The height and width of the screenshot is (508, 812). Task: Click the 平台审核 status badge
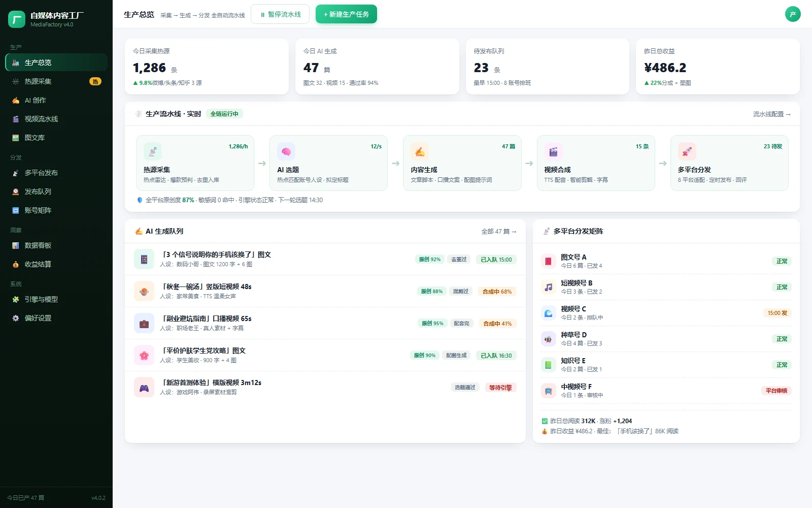[x=776, y=391]
